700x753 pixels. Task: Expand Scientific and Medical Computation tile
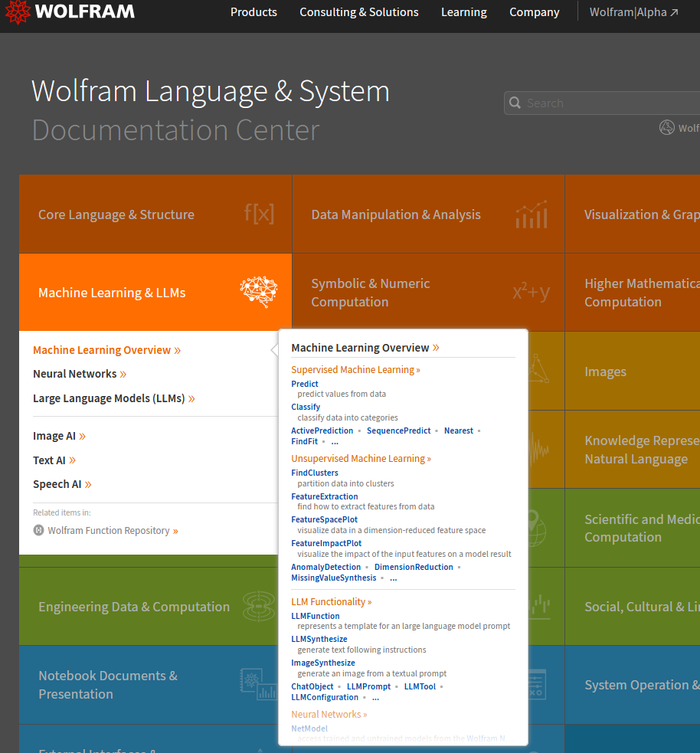(633, 528)
